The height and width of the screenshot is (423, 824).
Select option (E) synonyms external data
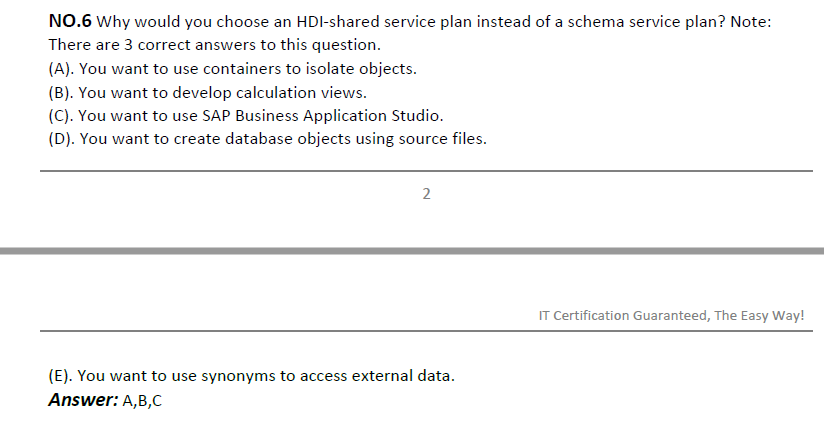(252, 376)
